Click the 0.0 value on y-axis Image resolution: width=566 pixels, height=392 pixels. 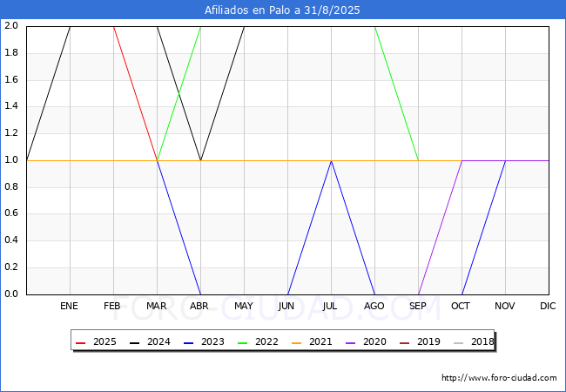click(x=11, y=294)
